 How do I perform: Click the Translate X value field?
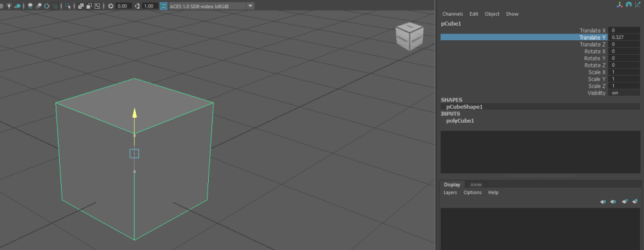pyautogui.click(x=625, y=30)
